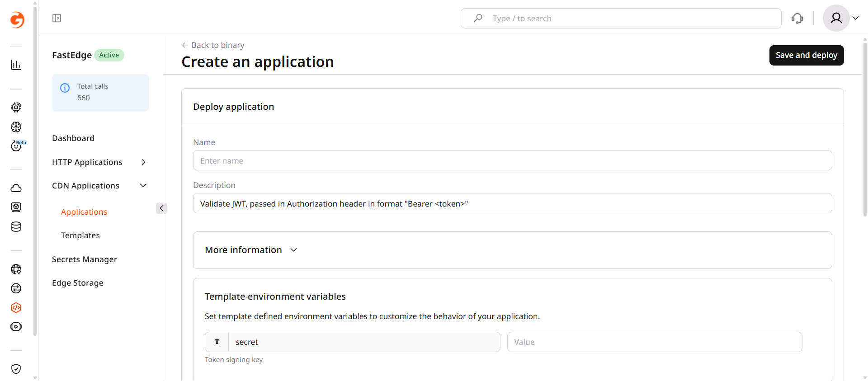Open the user profile avatar
The width and height of the screenshot is (868, 381).
click(x=836, y=18)
